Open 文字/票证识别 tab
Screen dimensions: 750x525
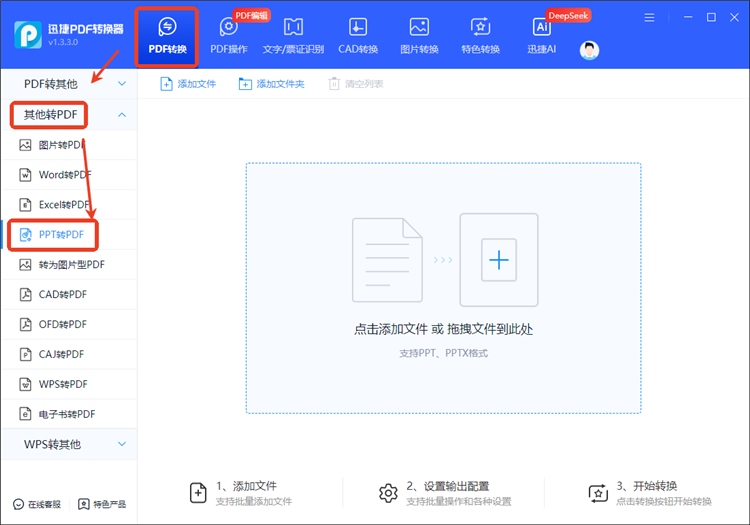[293, 36]
